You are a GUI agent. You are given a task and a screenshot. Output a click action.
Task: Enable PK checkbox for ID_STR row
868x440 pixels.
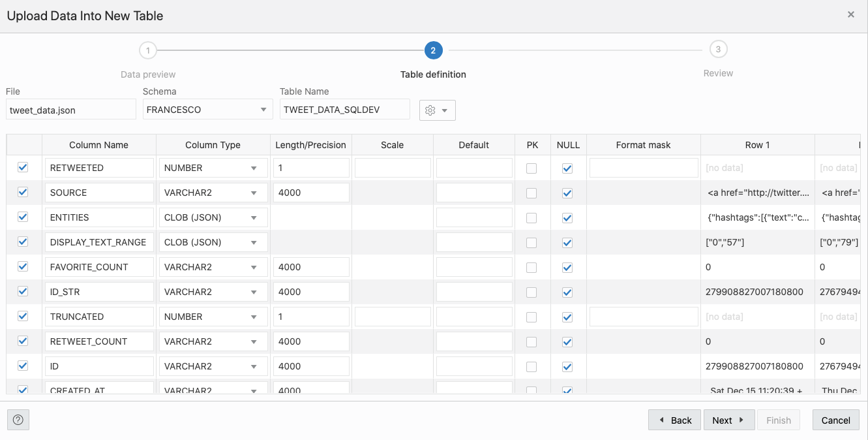pyautogui.click(x=531, y=292)
